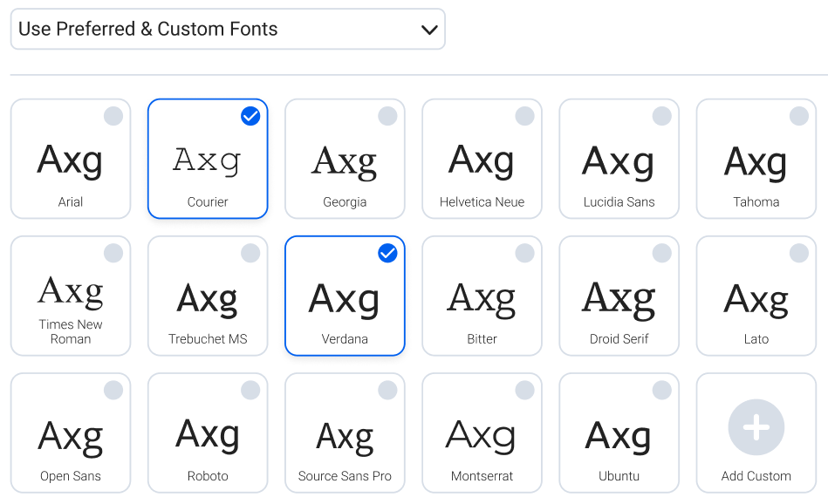828x504 pixels.
Task: Tick the Open Sans checkbox circle
Action: 113,391
